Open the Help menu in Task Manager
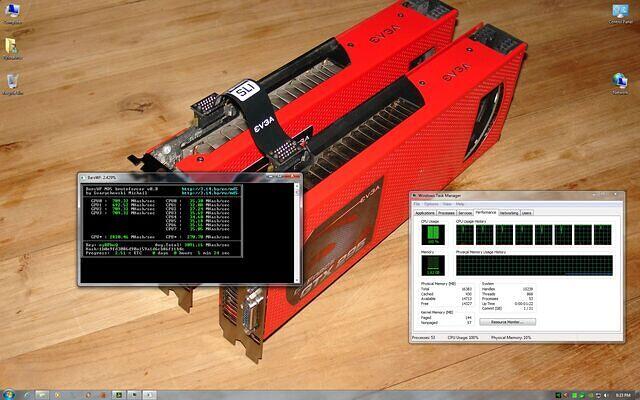The width and height of the screenshot is (640, 400). tap(460, 204)
